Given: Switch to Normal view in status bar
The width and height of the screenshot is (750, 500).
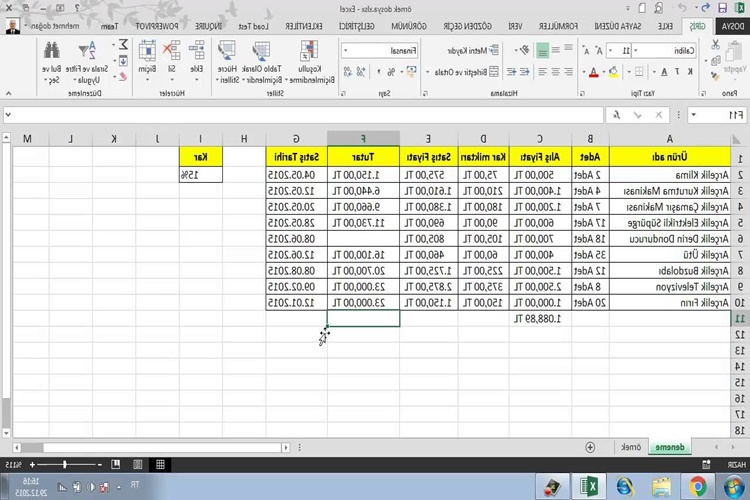Looking at the screenshot, I should pyautogui.click(x=160, y=465).
